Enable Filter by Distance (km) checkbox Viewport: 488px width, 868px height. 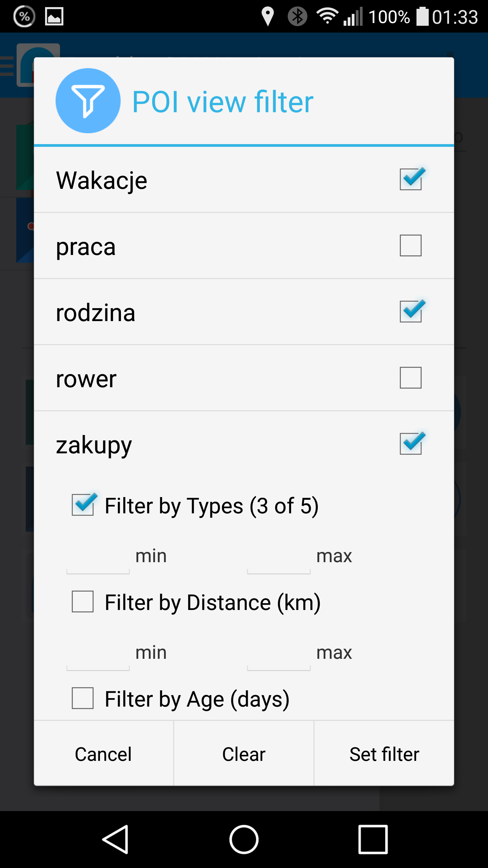pyautogui.click(x=83, y=601)
